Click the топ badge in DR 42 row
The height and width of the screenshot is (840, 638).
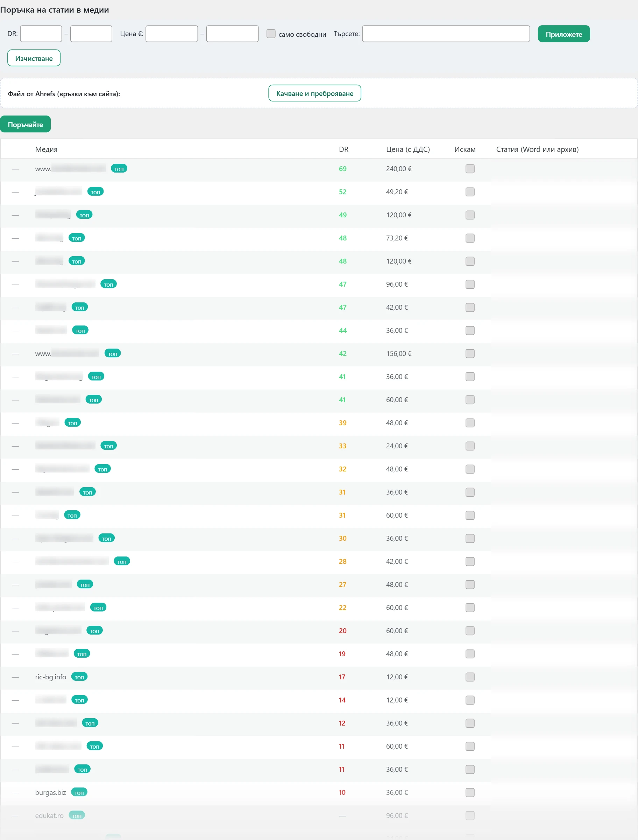[x=112, y=353]
